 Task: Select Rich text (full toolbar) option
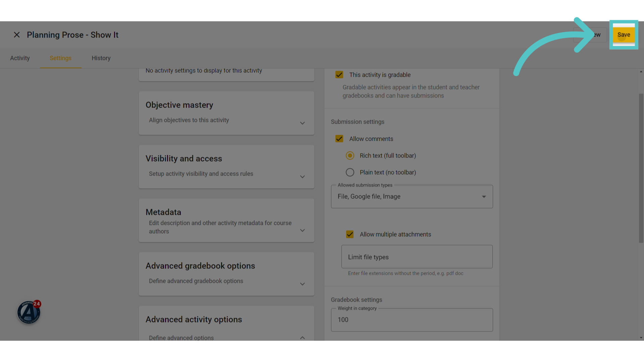click(x=350, y=156)
